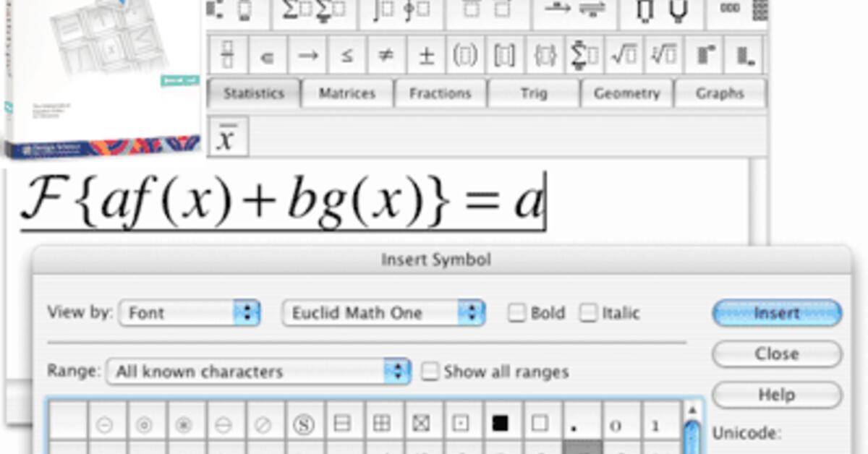Insert the not-equal symbol
The width and height of the screenshot is (868, 454).
coord(386,55)
